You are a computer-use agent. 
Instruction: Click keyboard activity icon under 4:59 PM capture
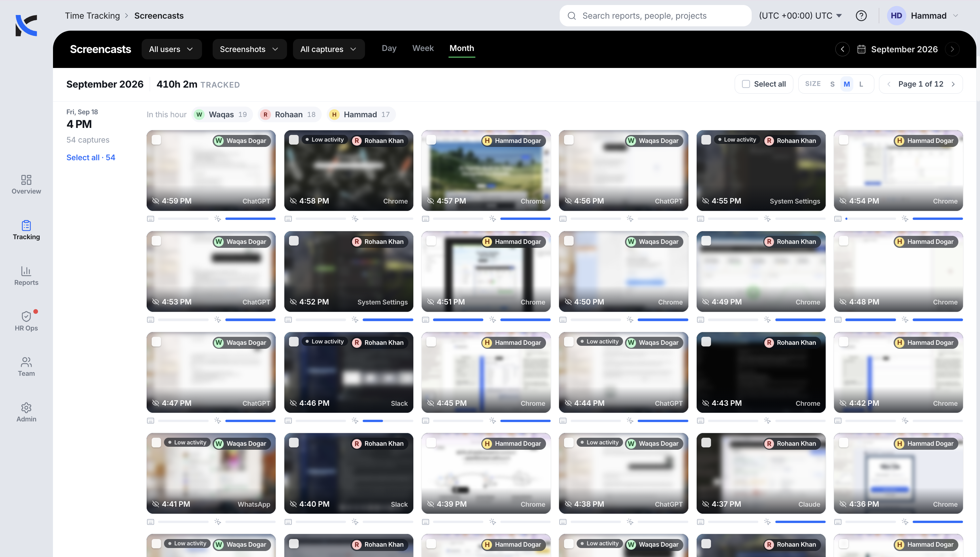150,219
